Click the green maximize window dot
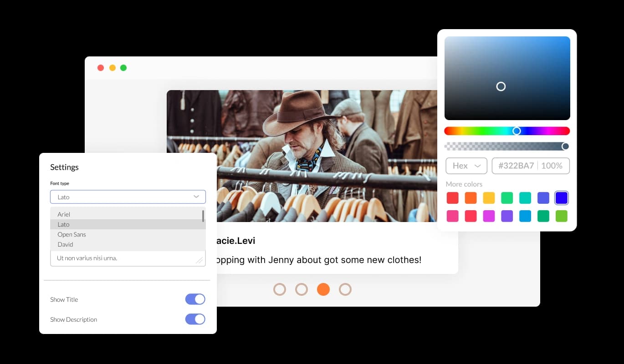This screenshot has height=364, width=624. (123, 68)
